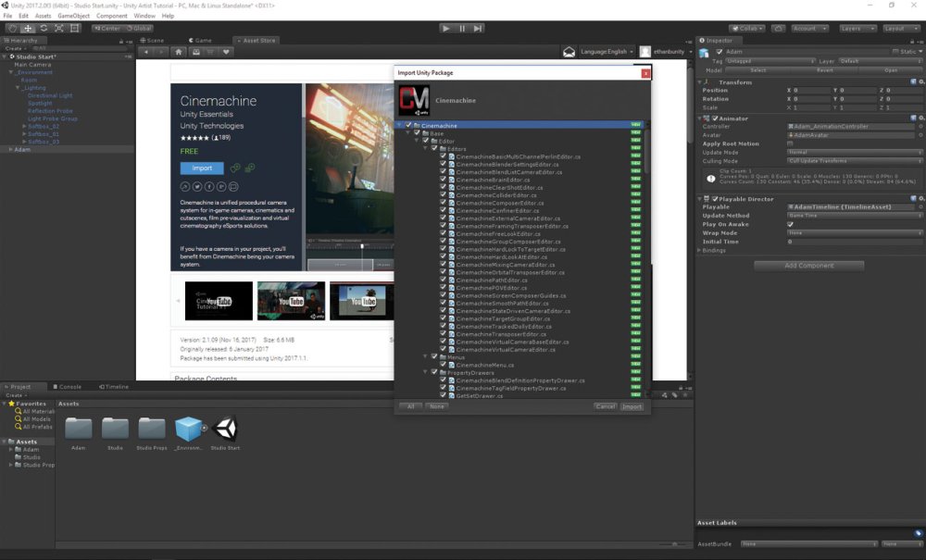The height and width of the screenshot is (560, 926).
Task: Open the GameObject menu
Action: pos(74,16)
